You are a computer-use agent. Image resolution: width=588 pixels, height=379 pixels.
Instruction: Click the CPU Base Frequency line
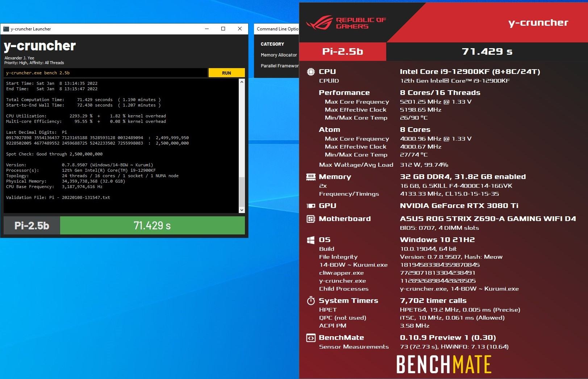[54, 187]
